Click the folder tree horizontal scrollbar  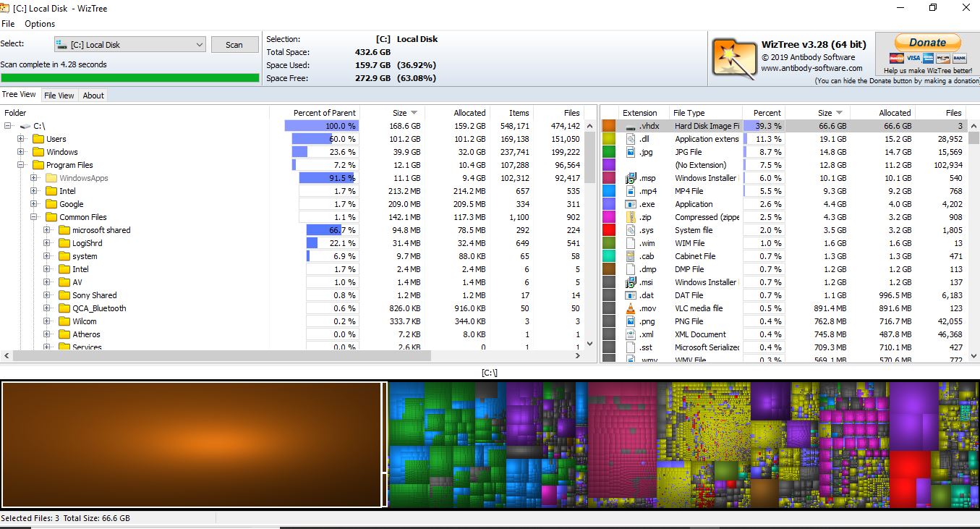pyautogui.click(x=223, y=356)
